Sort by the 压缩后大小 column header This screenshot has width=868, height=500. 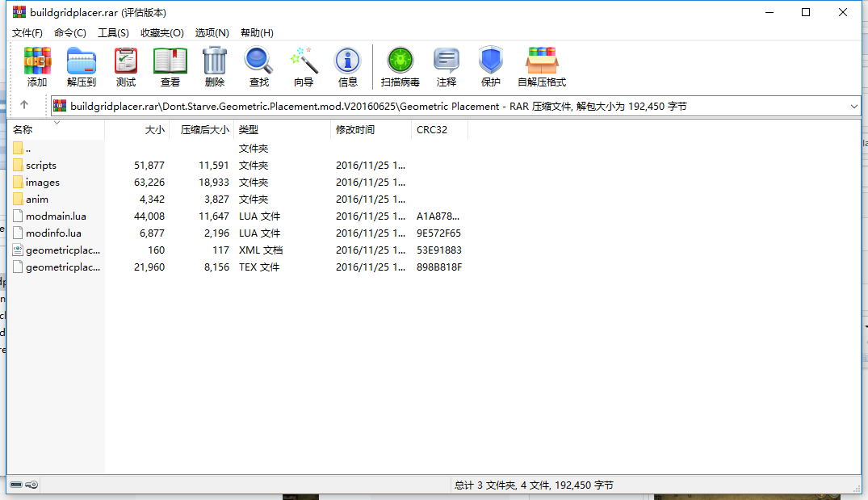click(x=202, y=129)
